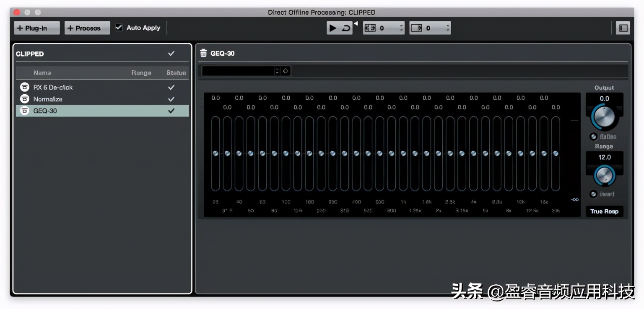Toggle the right zone panel layout icon

tap(623, 28)
